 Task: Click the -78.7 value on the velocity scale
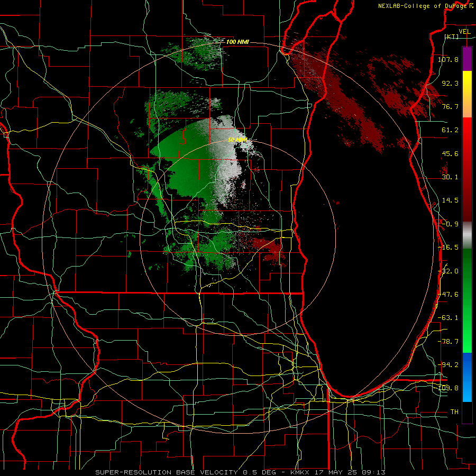448,342
